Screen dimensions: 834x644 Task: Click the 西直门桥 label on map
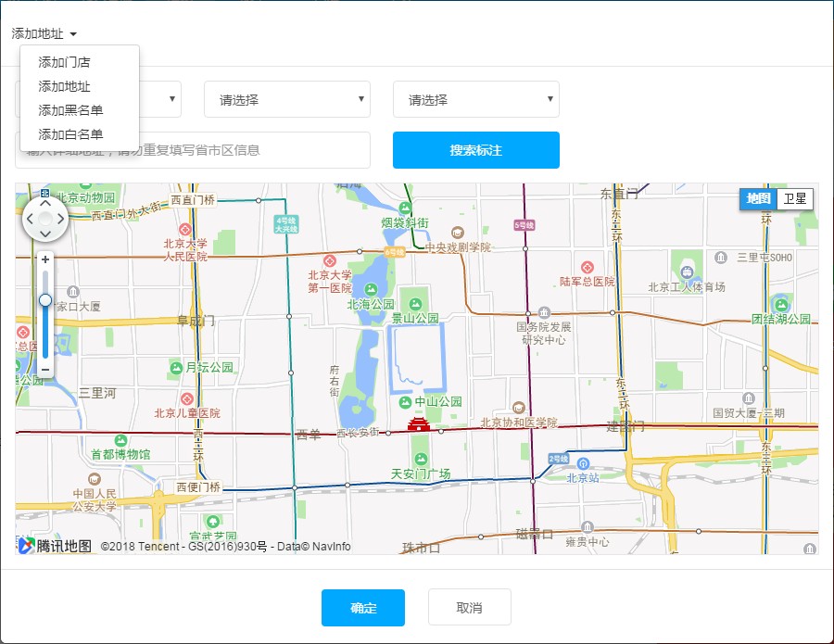193,200
